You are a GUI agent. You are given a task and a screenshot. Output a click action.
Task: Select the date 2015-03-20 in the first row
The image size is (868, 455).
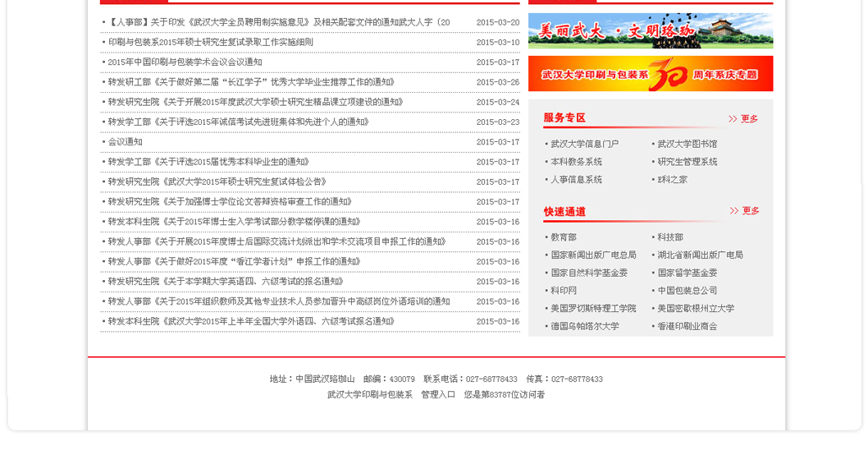pos(498,22)
